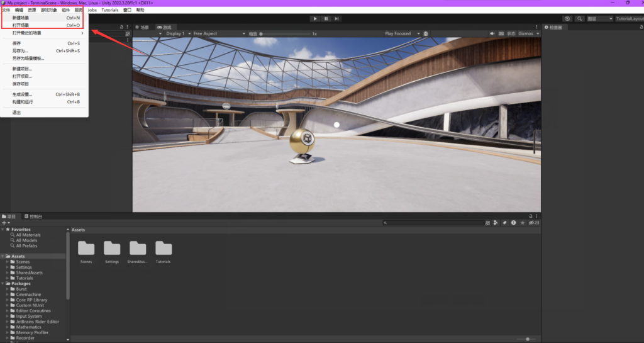Image resolution: width=644 pixels, height=343 pixels.
Task: Open the Tutorials folder thumbnail in Assets
Action: (x=164, y=249)
